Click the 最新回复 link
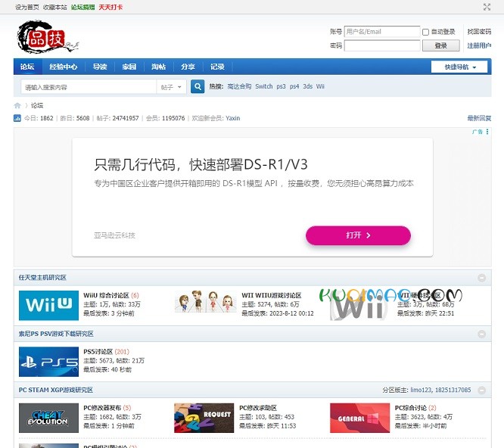 (479, 118)
